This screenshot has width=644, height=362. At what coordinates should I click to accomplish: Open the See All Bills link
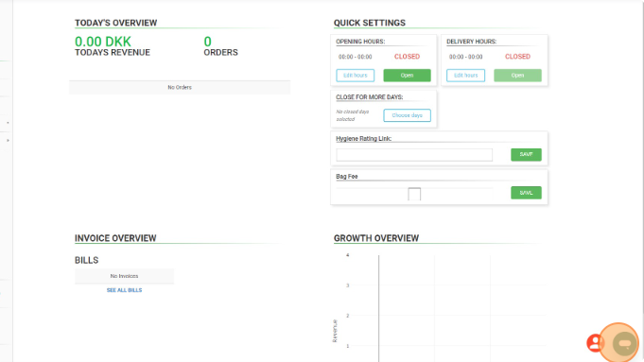(x=125, y=290)
